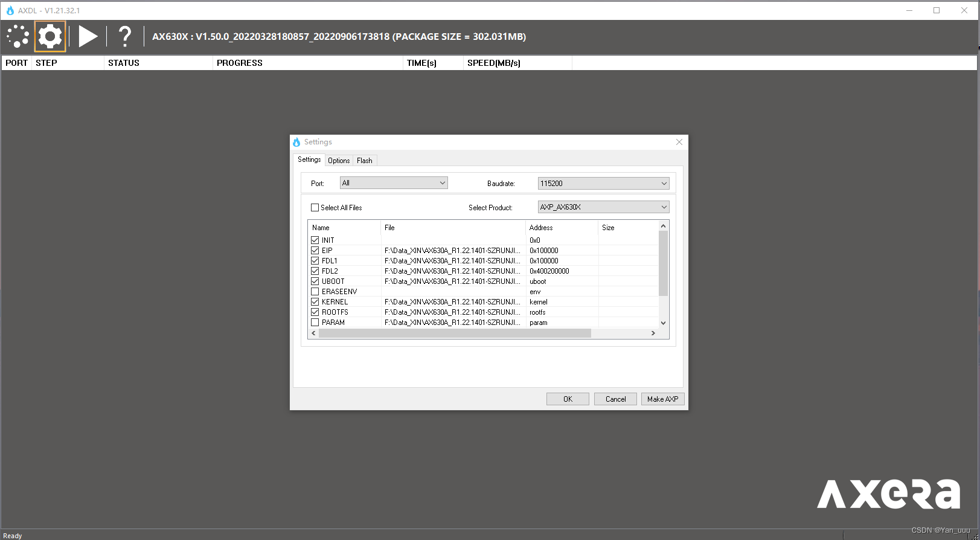Click file list scroll up arrow
This screenshot has height=540, width=980.
[663, 226]
